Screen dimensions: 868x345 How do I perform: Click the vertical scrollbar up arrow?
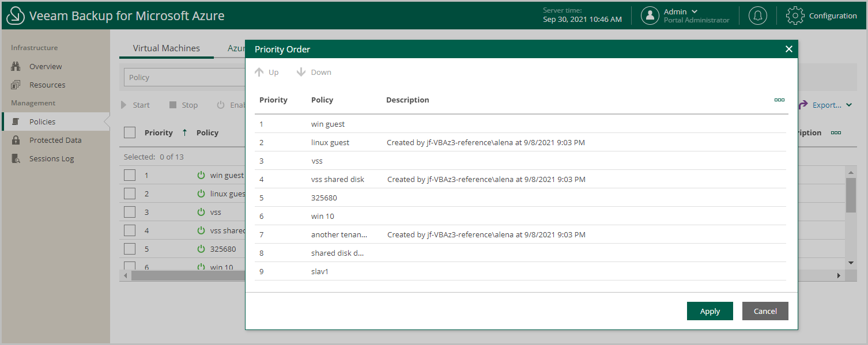click(851, 172)
